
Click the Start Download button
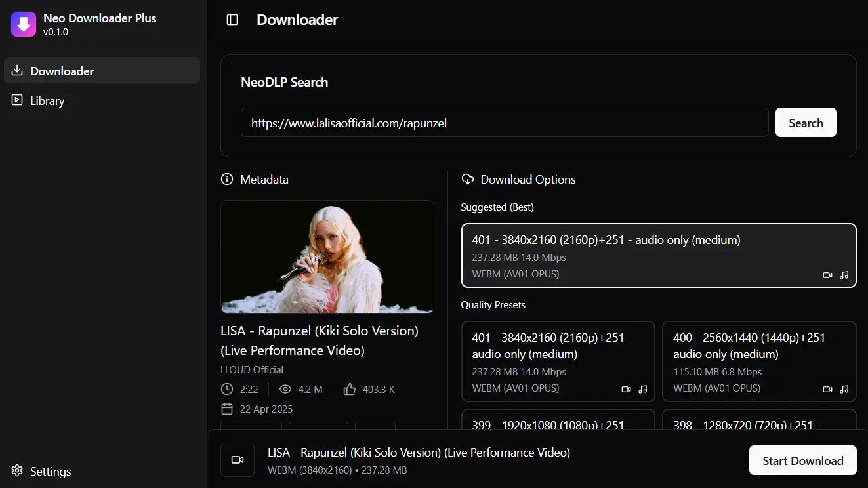point(803,460)
